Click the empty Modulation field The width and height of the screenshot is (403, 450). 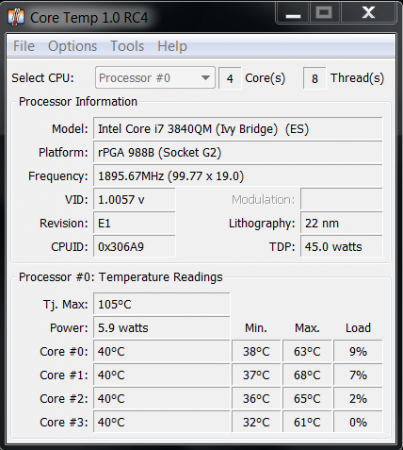[341, 199]
